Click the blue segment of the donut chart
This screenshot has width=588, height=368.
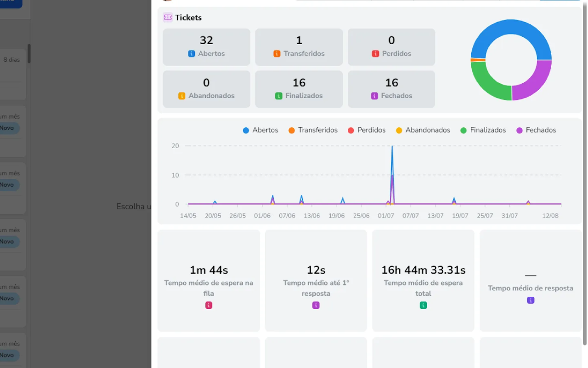tap(511, 27)
